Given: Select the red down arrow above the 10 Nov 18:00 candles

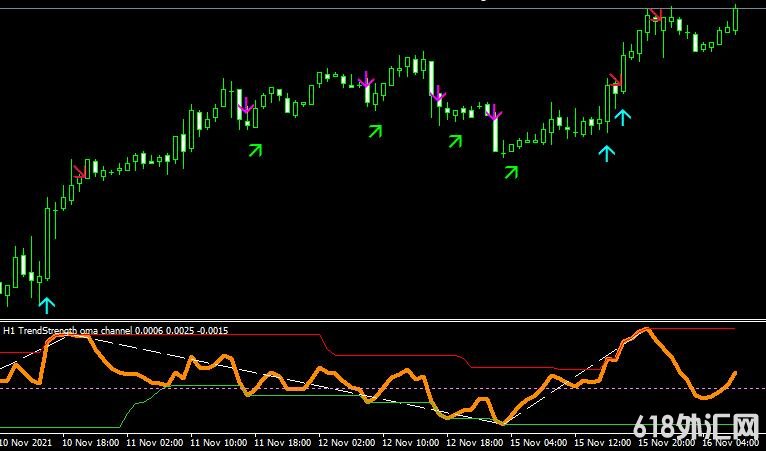Looking at the screenshot, I should 80,171.
